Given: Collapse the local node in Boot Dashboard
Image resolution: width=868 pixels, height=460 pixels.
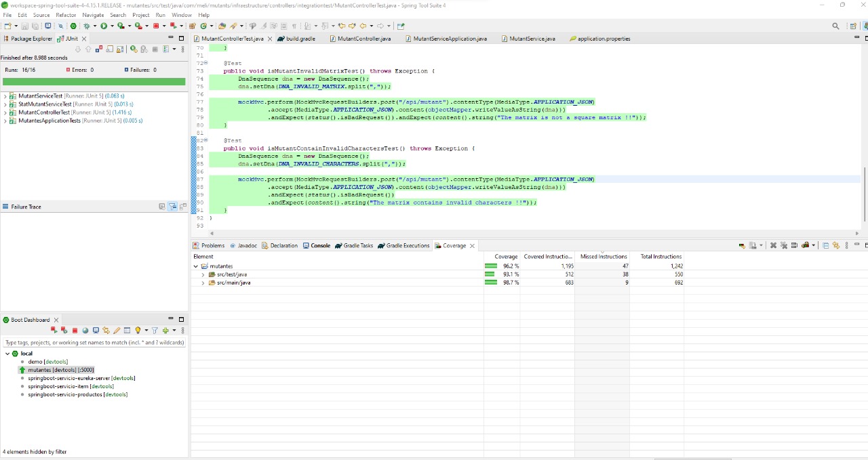Looking at the screenshot, I should [x=7, y=354].
